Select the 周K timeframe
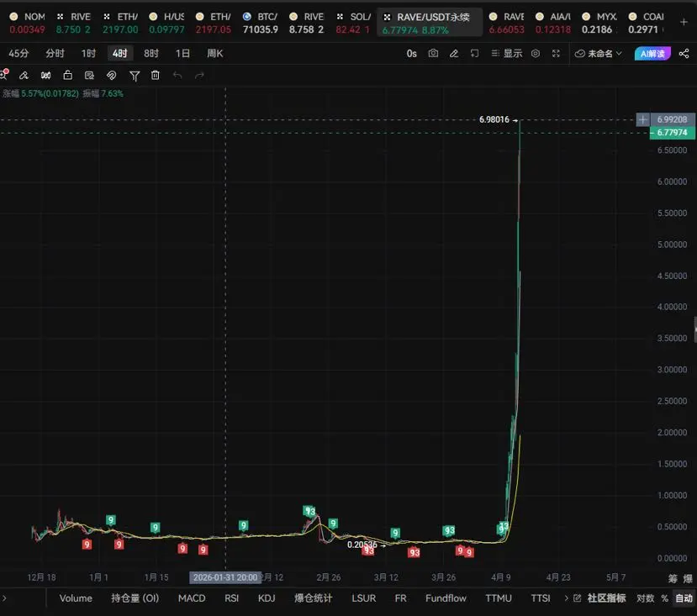The height and width of the screenshot is (616, 697). 214,53
